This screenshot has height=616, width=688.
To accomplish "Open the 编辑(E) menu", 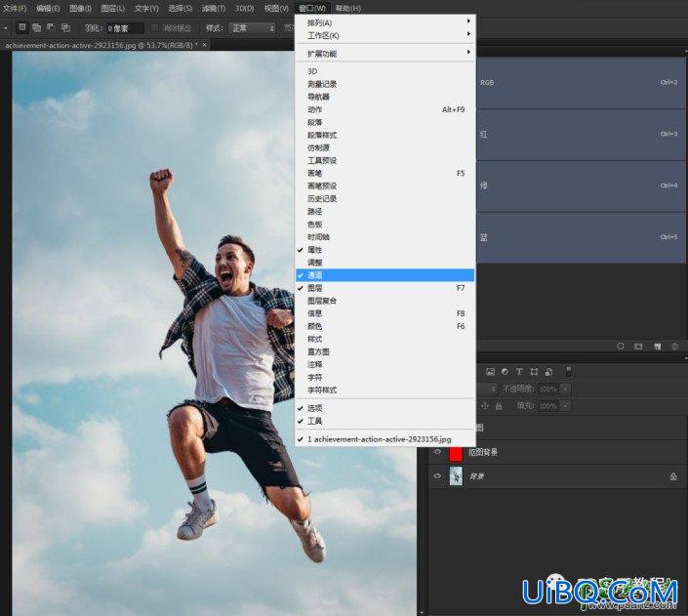I will [48, 9].
